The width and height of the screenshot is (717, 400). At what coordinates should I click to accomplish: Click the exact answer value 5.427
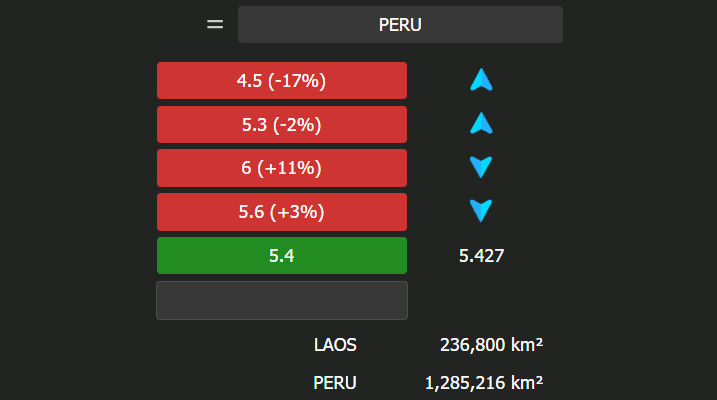(482, 256)
